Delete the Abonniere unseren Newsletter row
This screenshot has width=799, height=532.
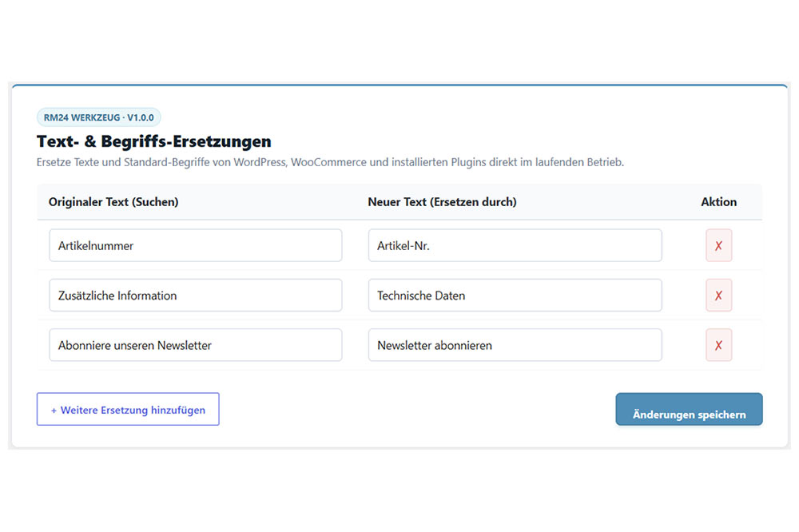tap(718, 346)
